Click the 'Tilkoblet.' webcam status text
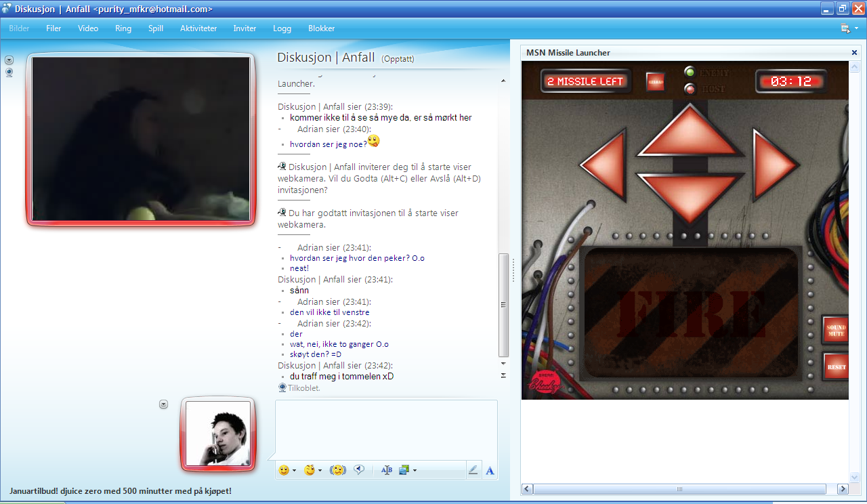Screen dimensions: 867x504 pyautogui.click(x=304, y=388)
